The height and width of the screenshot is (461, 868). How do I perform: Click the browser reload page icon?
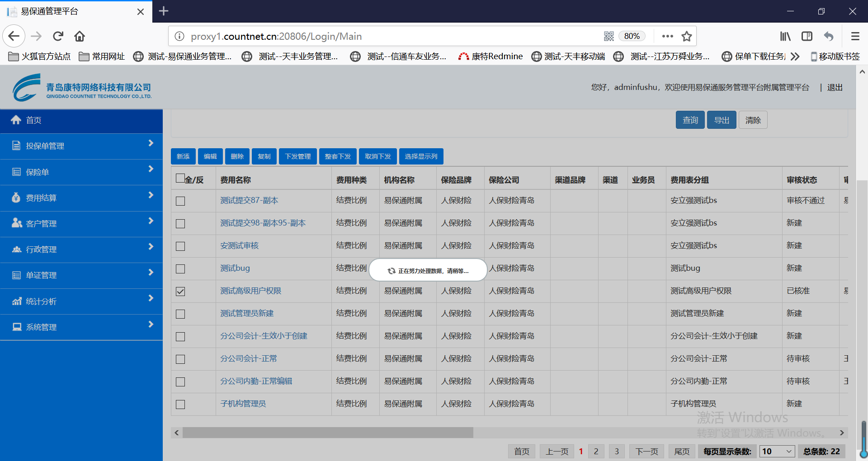[x=58, y=36]
